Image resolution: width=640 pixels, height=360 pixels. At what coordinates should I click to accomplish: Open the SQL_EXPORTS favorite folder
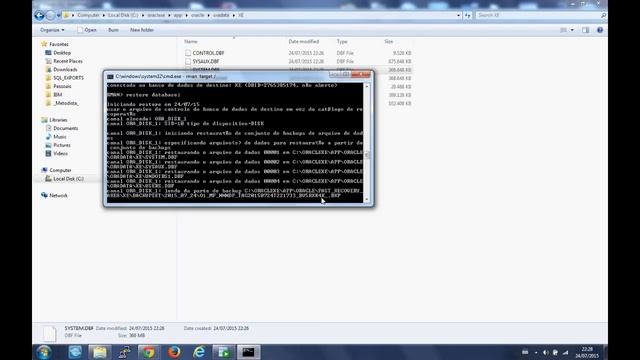coord(68,78)
